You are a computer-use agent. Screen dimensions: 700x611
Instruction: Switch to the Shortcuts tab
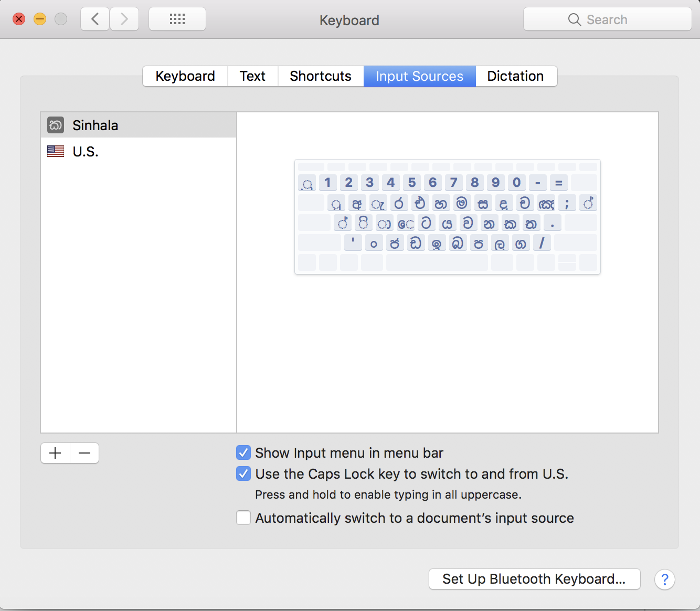point(320,76)
